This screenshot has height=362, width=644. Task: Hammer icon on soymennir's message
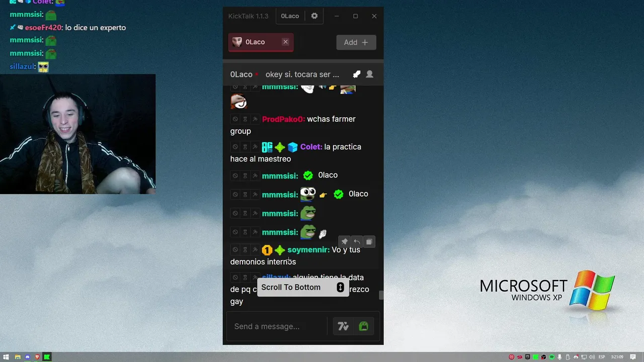[x=255, y=250]
